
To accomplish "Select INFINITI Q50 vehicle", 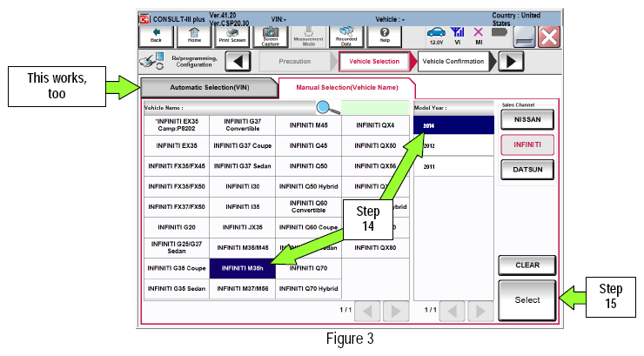I will coord(308,166).
